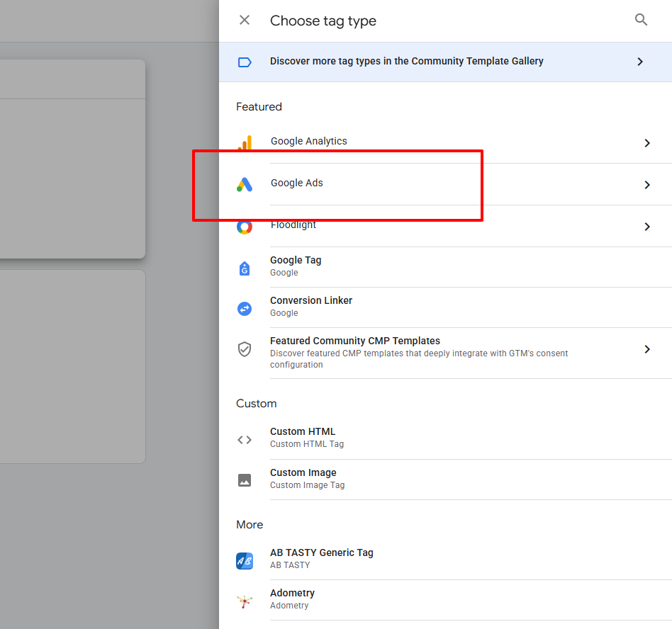This screenshot has width=672, height=629.
Task: Expand the Floodlight chevron
Action: tap(647, 227)
